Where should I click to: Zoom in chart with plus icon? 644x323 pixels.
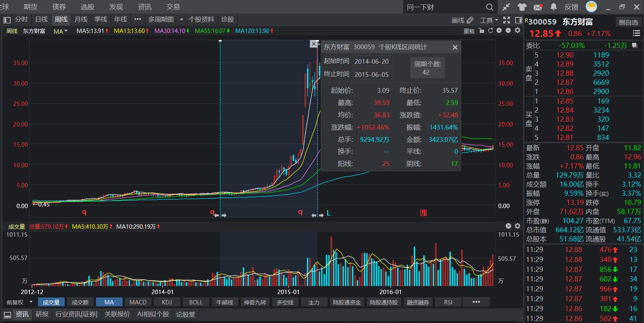pyautogui.click(x=499, y=31)
